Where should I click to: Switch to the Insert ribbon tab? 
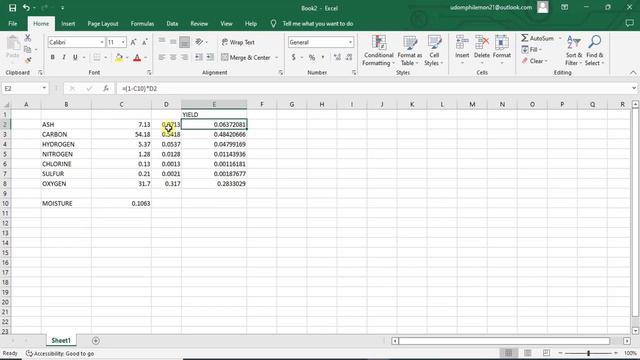[x=68, y=24]
